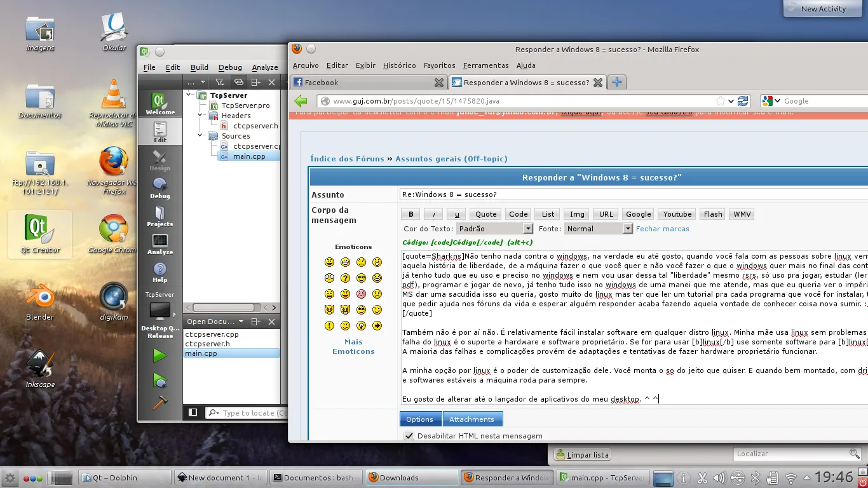Start debugging with the Run-Debug button
This screenshot has height=488, width=868.
tap(160, 381)
